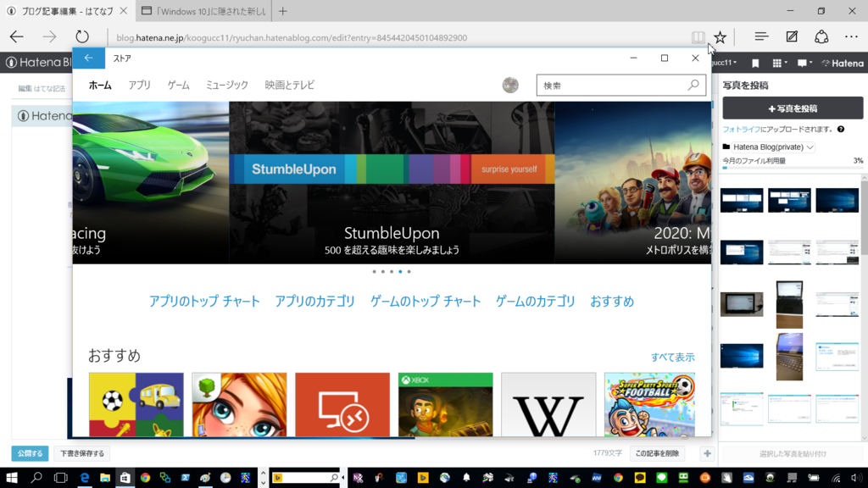Click the user avatar in the Store header

512,85
